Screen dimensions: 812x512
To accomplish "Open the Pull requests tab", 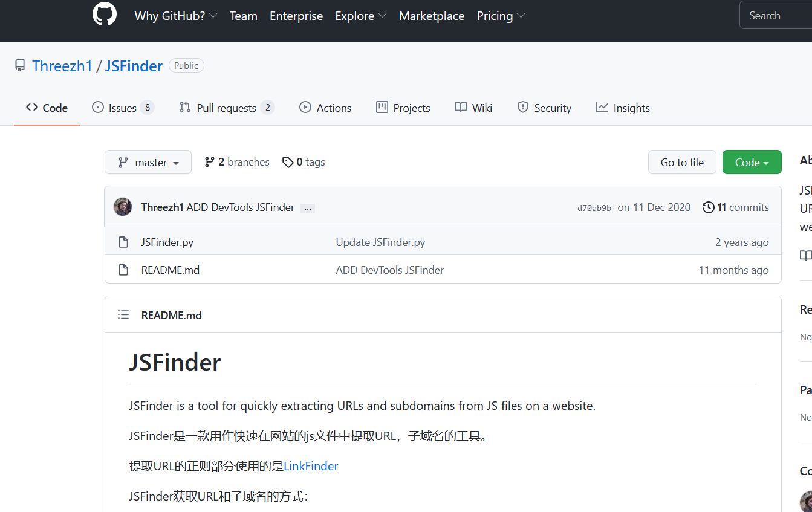I will point(227,108).
